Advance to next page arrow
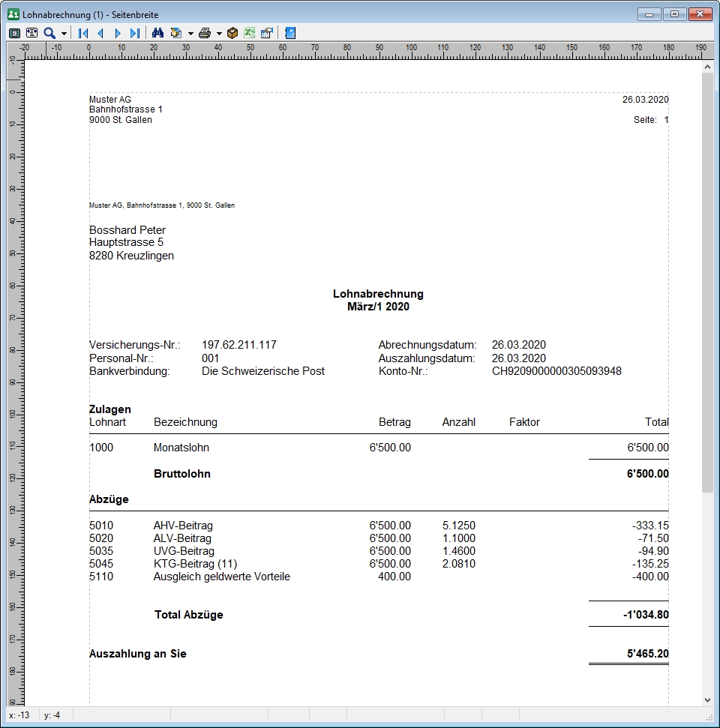The width and height of the screenshot is (720, 728). (x=118, y=32)
